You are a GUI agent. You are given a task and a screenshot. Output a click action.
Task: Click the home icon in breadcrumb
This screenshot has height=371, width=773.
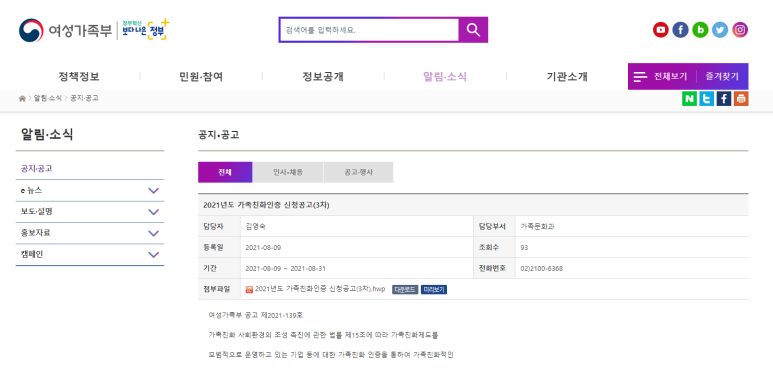[x=22, y=98]
